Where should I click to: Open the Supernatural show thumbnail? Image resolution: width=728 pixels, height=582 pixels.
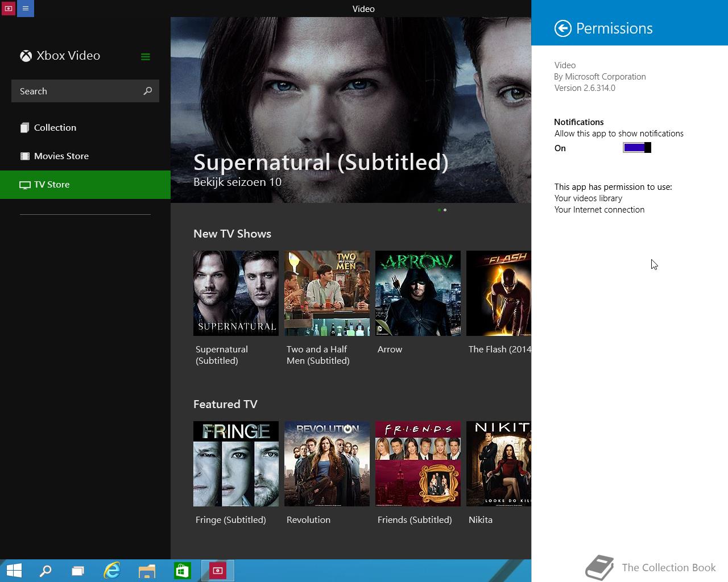[236, 293]
